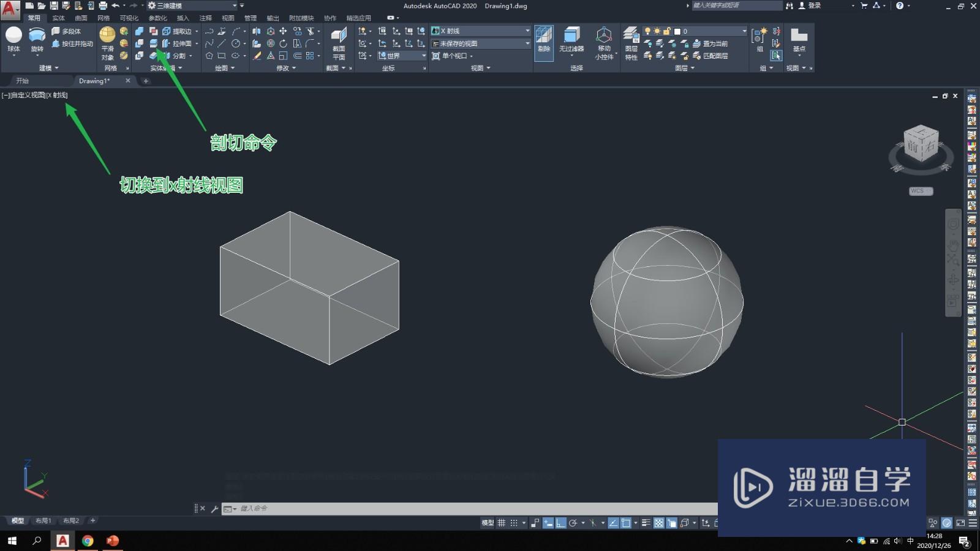
Task: Expand the 世界 UCS dropdown
Action: coord(423,55)
